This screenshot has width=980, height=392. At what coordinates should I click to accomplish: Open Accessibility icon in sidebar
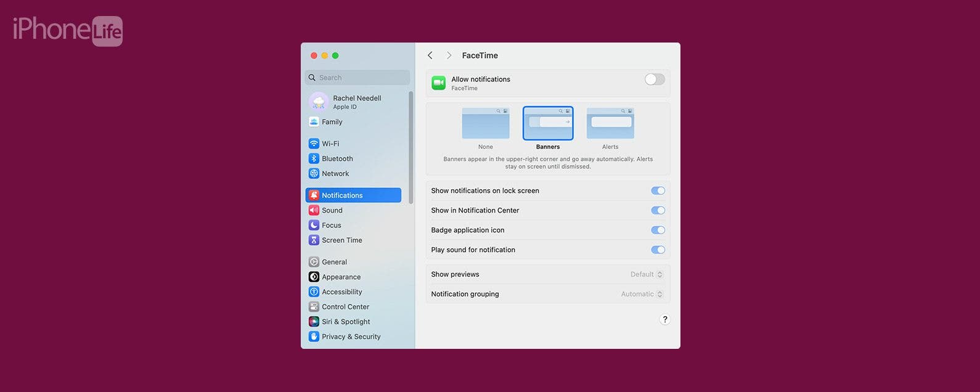[x=314, y=292]
